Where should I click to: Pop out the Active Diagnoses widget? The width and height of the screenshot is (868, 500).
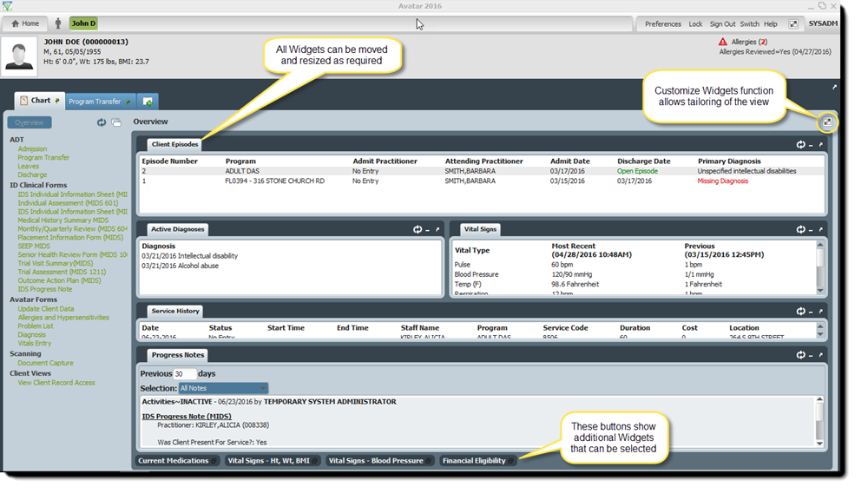point(437,229)
